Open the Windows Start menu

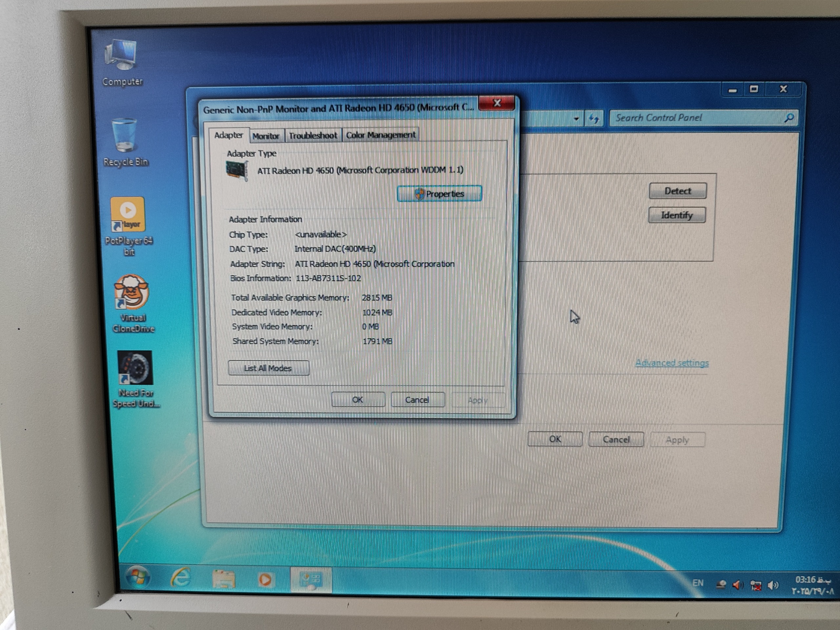[x=138, y=577]
